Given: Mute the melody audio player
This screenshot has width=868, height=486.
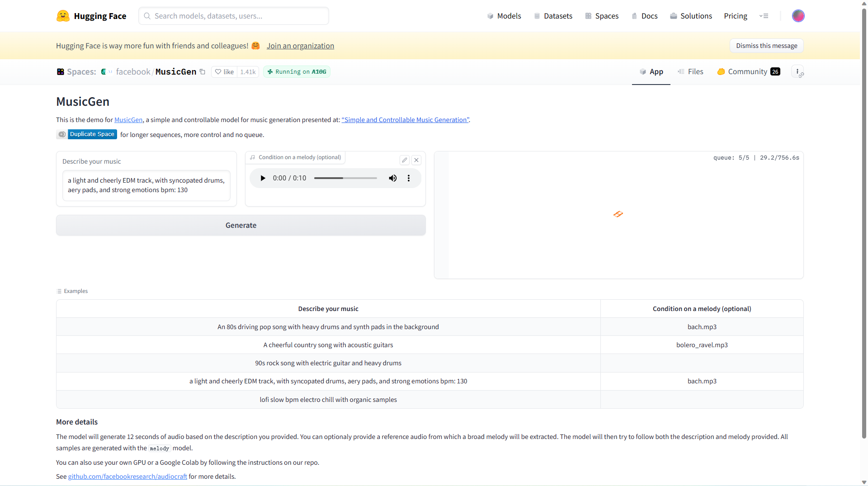Looking at the screenshot, I should pyautogui.click(x=393, y=178).
